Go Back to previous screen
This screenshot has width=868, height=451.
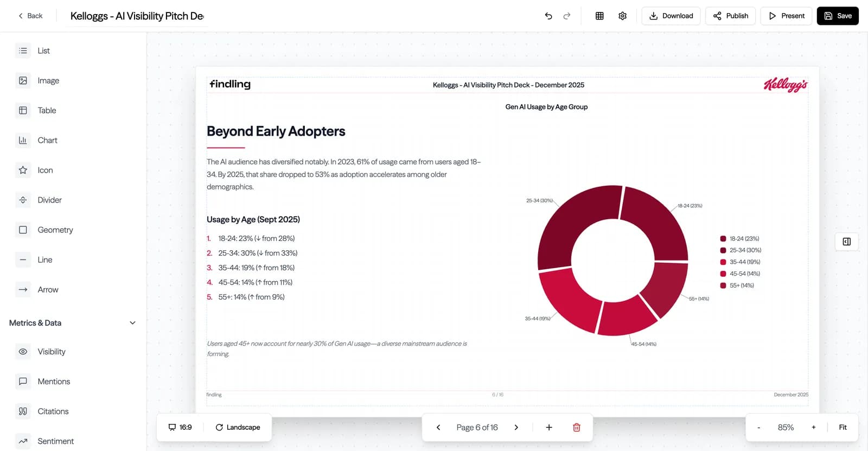30,16
